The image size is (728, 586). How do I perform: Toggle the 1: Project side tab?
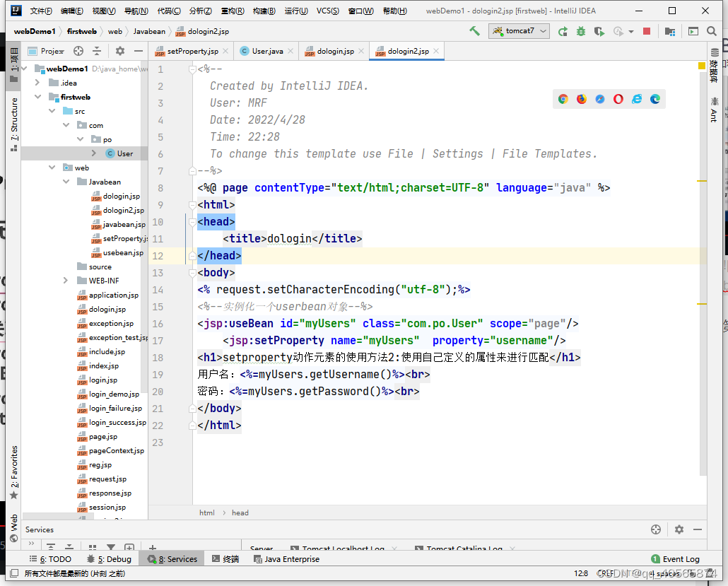click(14, 65)
